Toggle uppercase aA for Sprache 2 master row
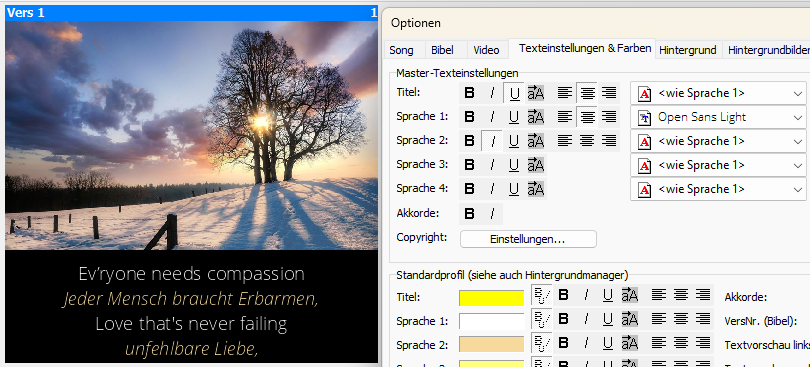 [x=536, y=141]
